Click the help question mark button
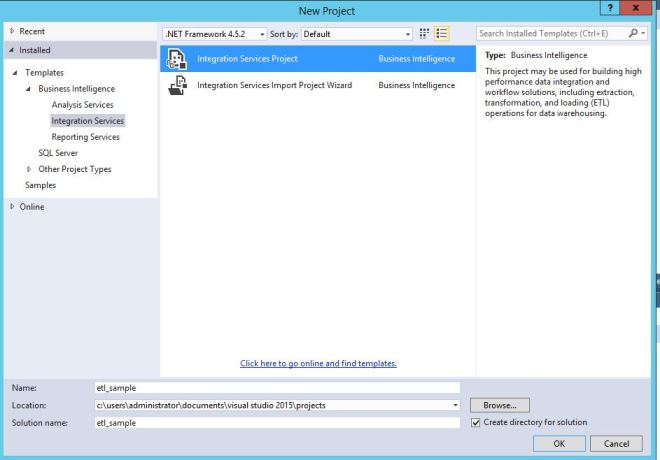 [611, 9]
